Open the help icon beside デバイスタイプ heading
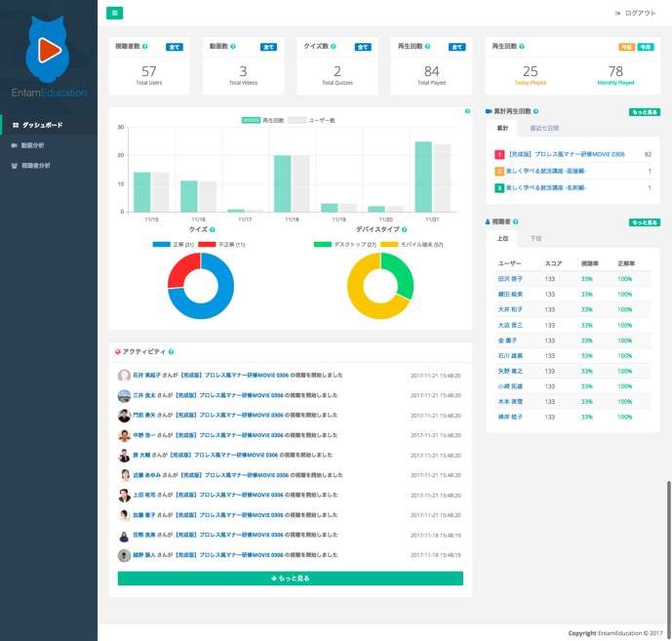 404,230
